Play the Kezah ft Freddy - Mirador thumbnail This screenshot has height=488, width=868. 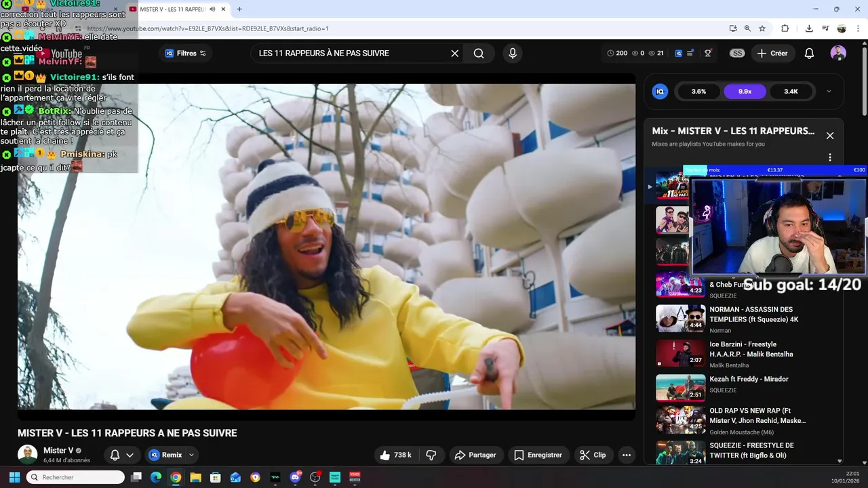pos(680,388)
